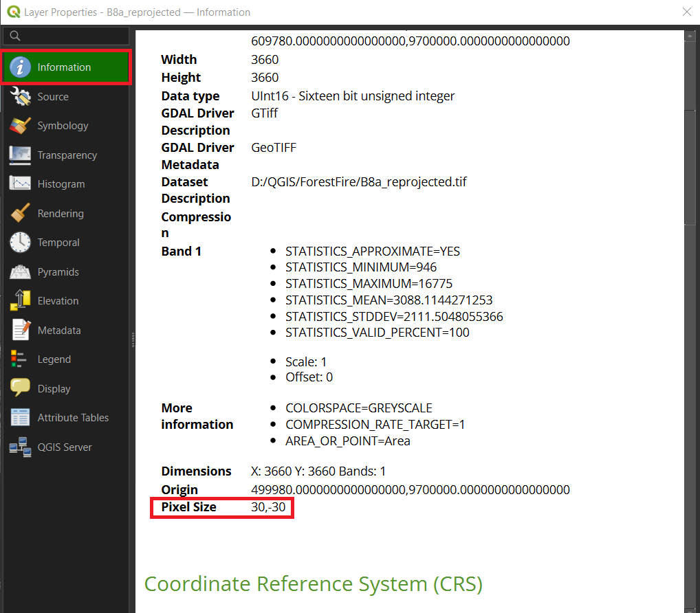The height and width of the screenshot is (613, 700).
Task: Go to the QGIS Server tab
Action: (x=65, y=447)
